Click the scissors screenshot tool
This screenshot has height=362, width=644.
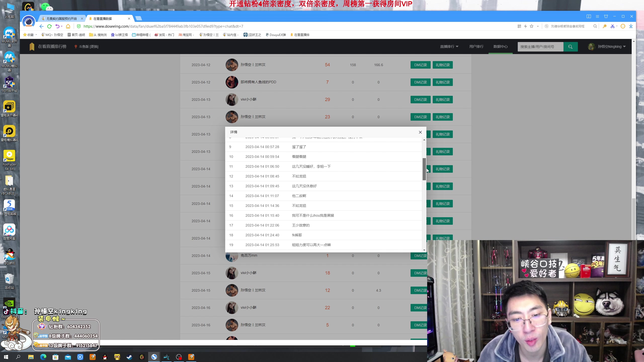click(612, 26)
